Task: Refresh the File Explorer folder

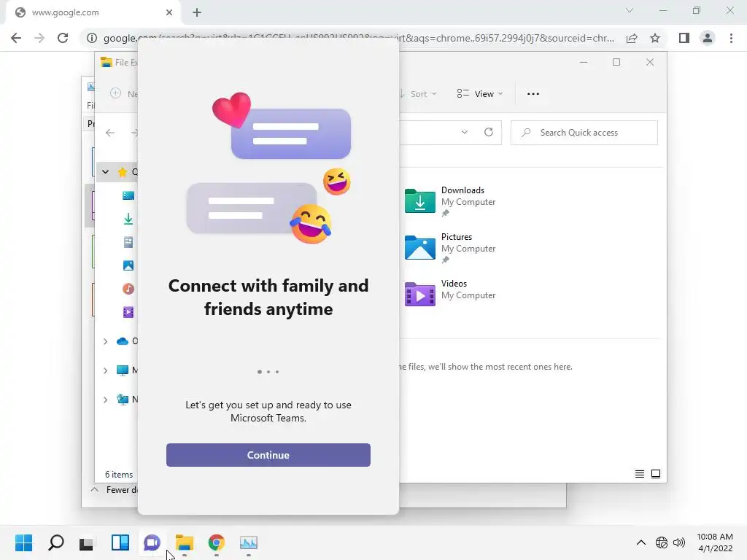Action: [489, 133]
